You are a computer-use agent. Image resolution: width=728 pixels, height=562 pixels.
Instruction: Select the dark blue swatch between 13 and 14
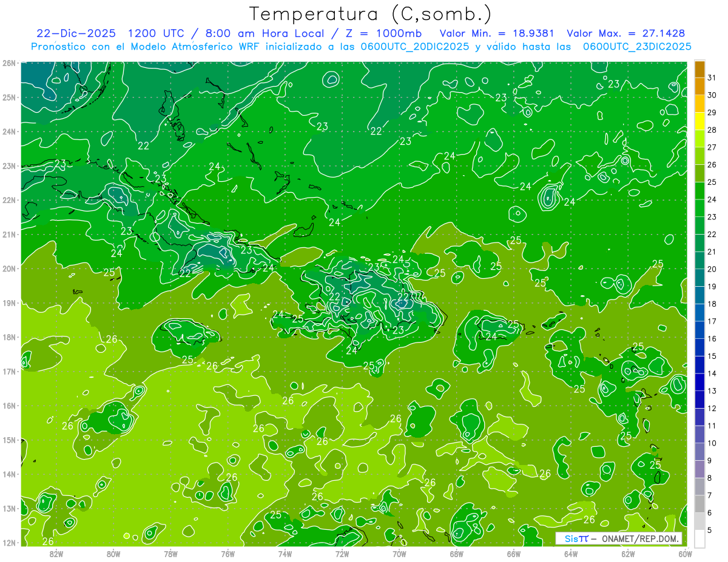pyautogui.click(x=699, y=382)
